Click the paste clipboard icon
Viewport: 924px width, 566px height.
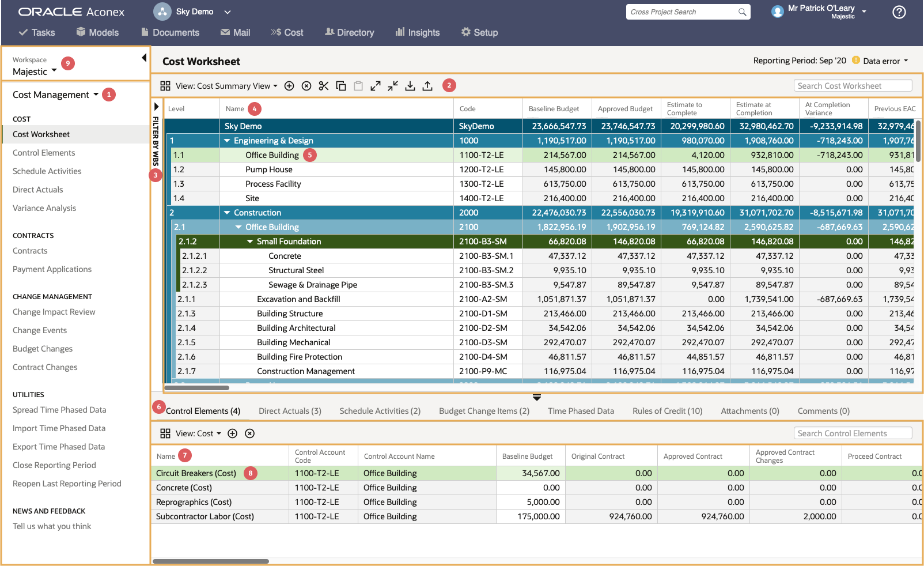[x=358, y=86]
